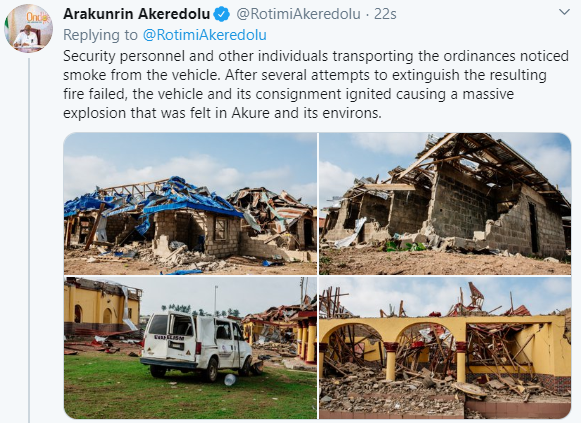
Task: Open the tweet via the 22s timestamp
Action: pyautogui.click(x=385, y=14)
